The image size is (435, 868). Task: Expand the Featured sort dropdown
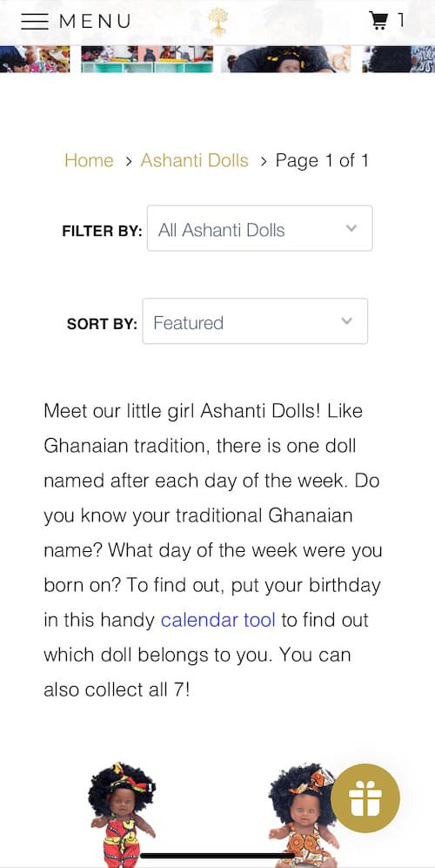click(255, 321)
